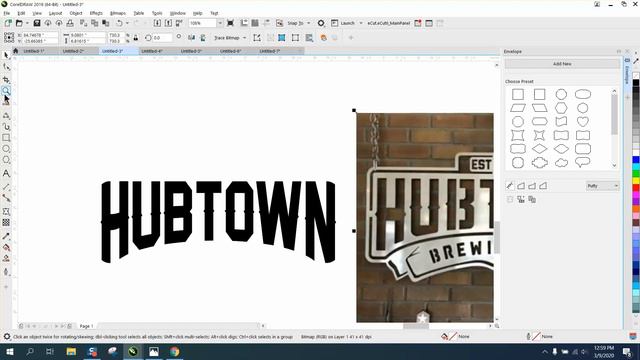Click the X position input field

[x=40, y=35]
